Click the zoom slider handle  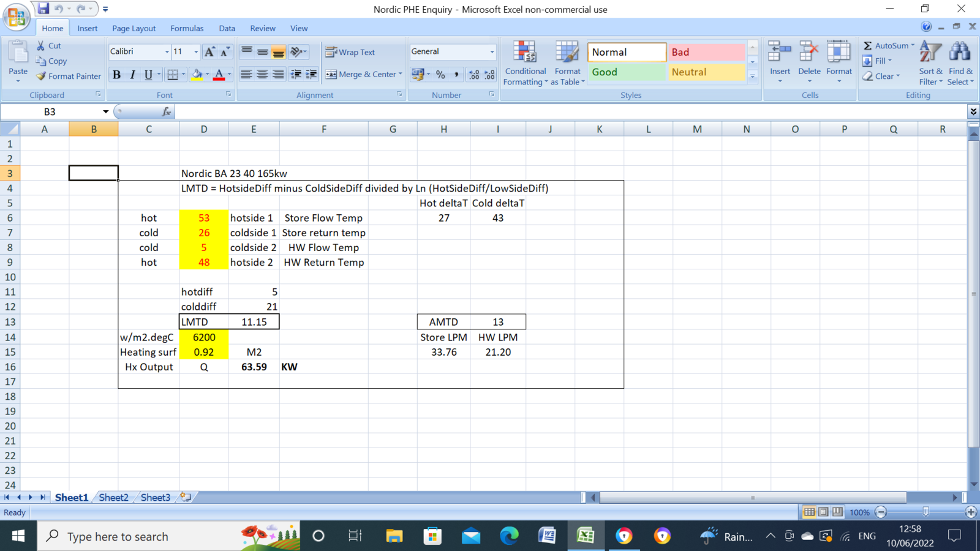(x=925, y=512)
